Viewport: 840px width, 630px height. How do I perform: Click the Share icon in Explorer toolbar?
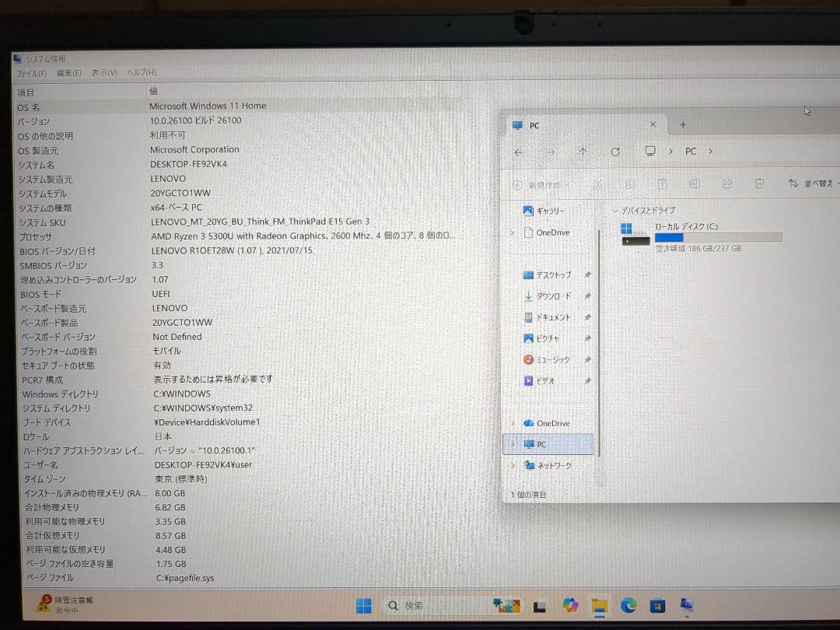[727, 184]
